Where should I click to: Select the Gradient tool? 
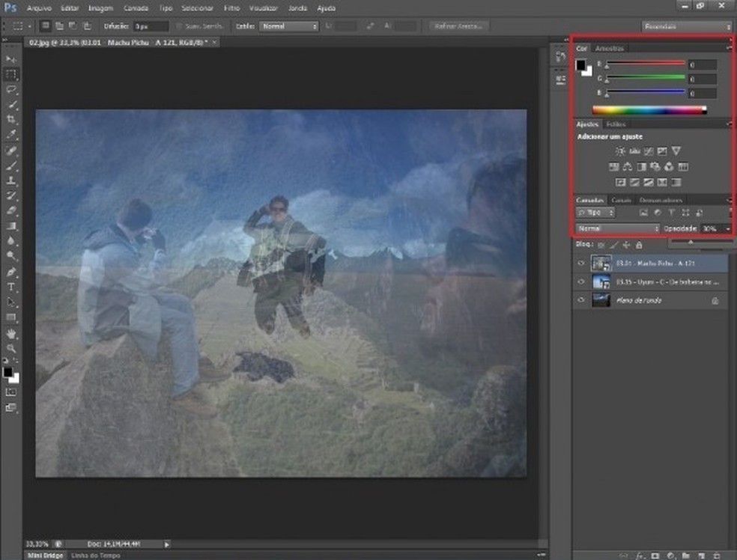click(11, 225)
